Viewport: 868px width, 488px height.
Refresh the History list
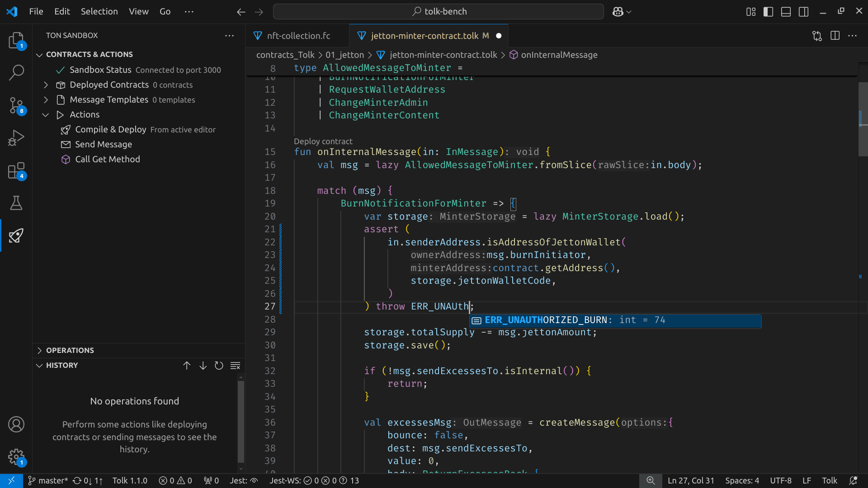pyautogui.click(x=219, y=366)
